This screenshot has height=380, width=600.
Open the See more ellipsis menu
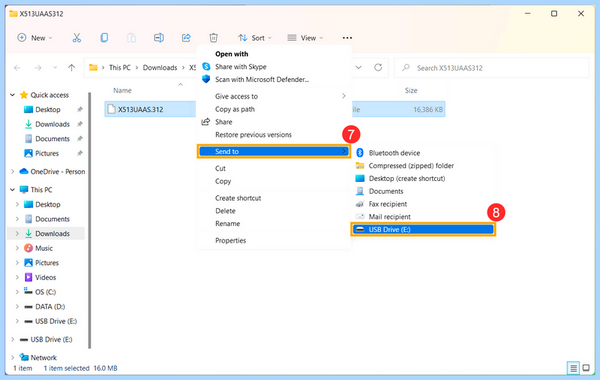pyautogui.click(x=347, y=38)
